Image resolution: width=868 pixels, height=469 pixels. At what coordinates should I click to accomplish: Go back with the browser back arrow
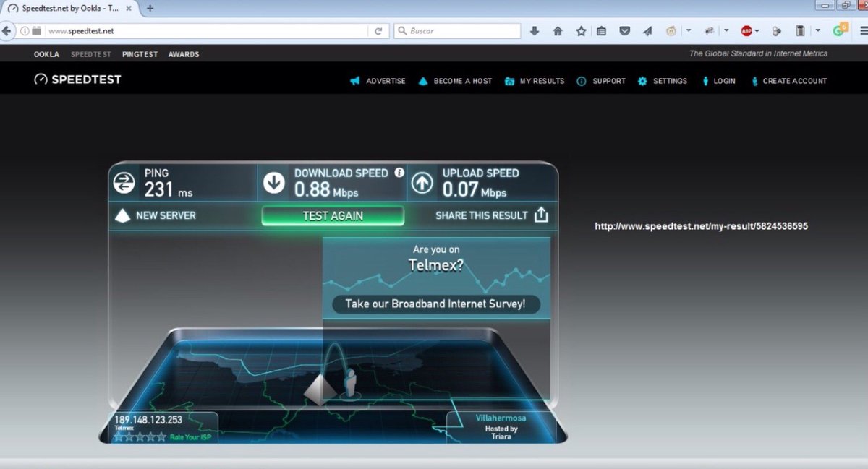[x=7, y=31]
